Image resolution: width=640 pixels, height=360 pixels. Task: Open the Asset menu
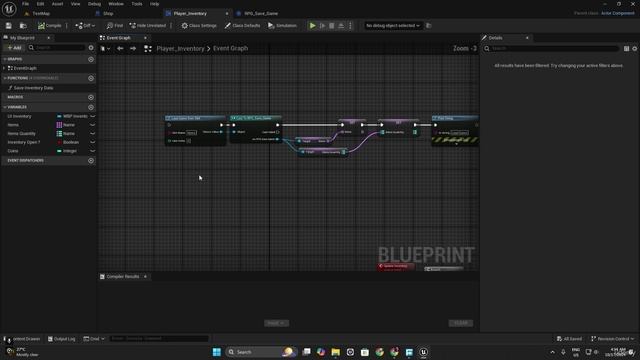[57, 4]
